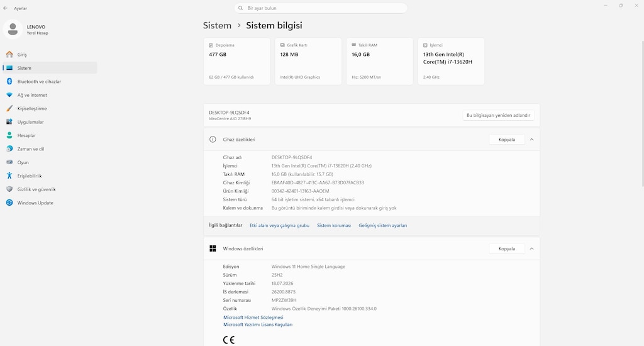Click Bu bilgisayarı yeniden adlandır button
The image size is (644, 346).
498,116
